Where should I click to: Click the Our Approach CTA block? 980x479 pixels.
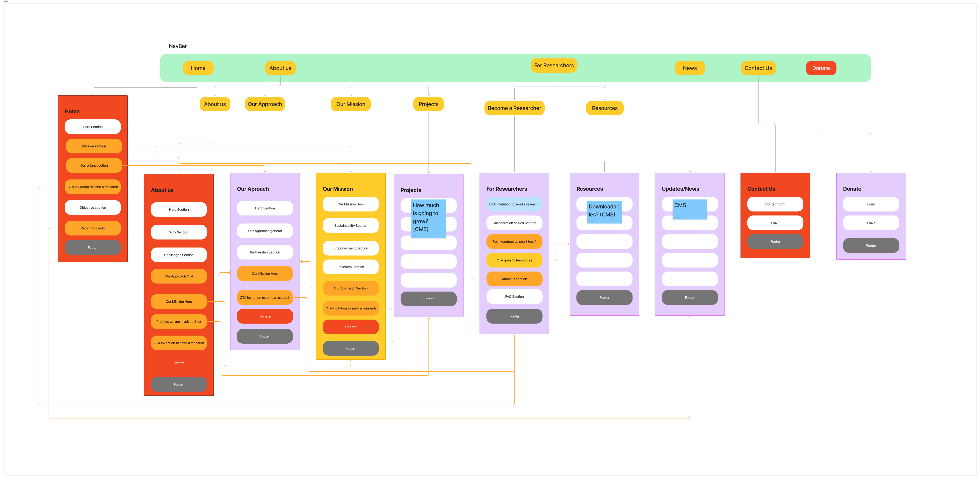[179, 276]
